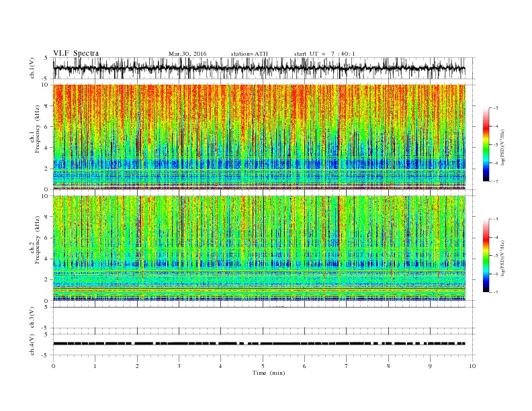
Task: Select the "Time (min)" axis label
Action: pyautogui.click(x=269, y=373)
